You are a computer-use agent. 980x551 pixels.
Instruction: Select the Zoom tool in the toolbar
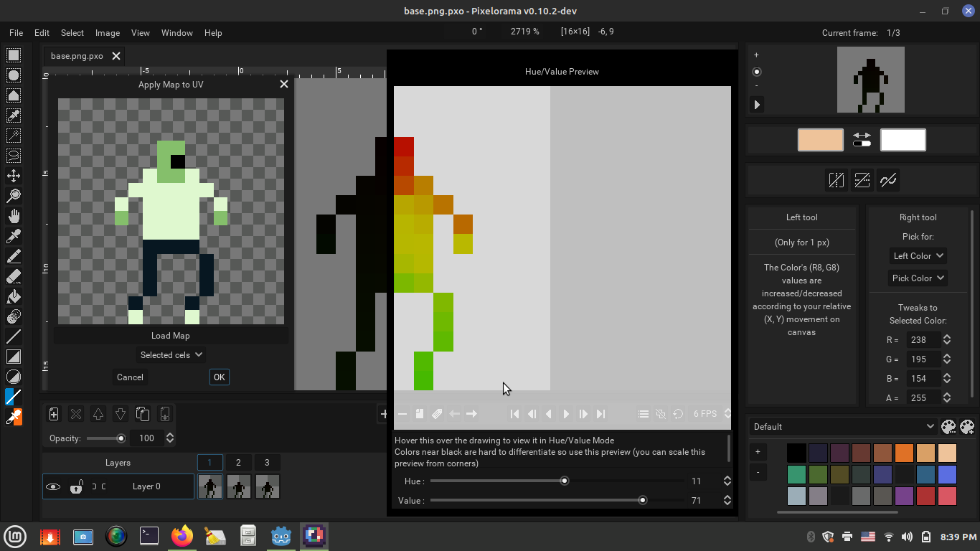(x=13, y=194)
